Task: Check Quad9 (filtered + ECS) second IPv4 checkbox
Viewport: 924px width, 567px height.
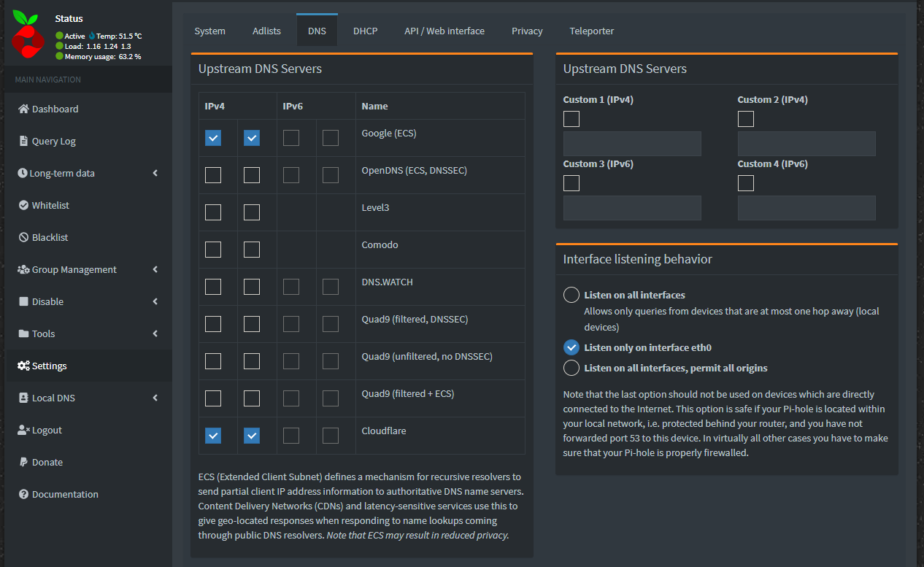Action: (x=252, y=398)
